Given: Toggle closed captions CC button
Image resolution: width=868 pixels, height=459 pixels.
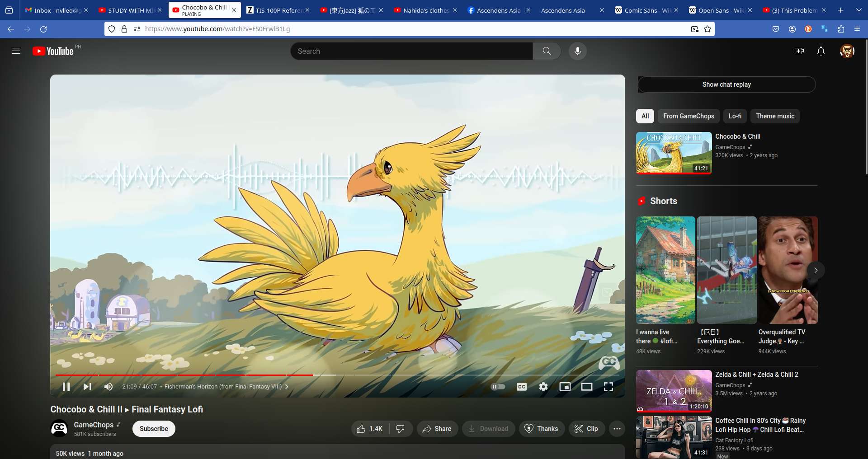Looking at the screenshot, I should click(522, 387).
